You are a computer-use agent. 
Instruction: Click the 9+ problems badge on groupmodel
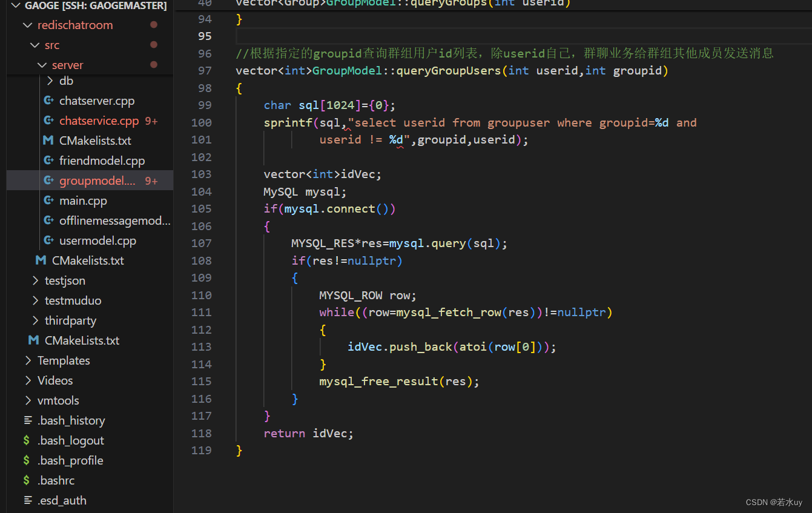(x=151, y=181)
